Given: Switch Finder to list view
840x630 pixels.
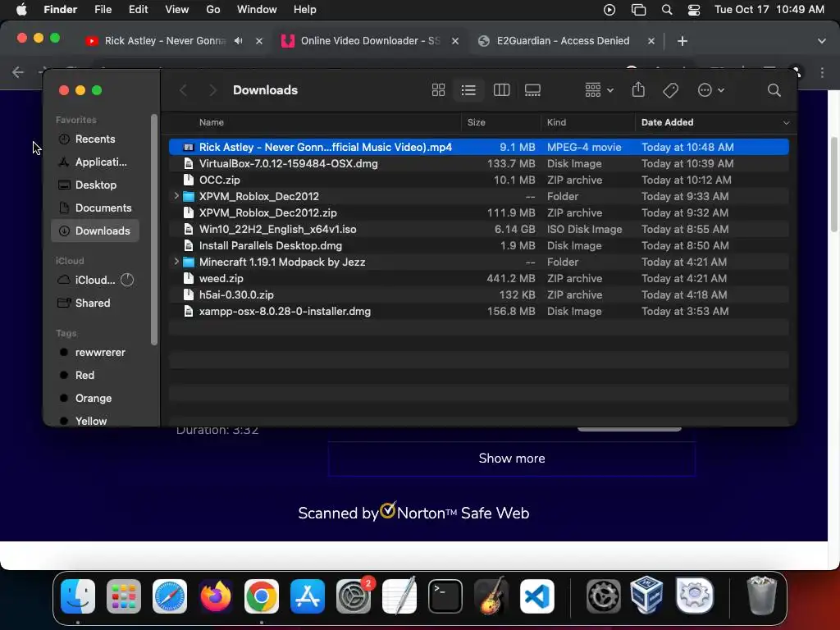Looking at the screenshot, I should pyautogui.click(x=468, y=90).
